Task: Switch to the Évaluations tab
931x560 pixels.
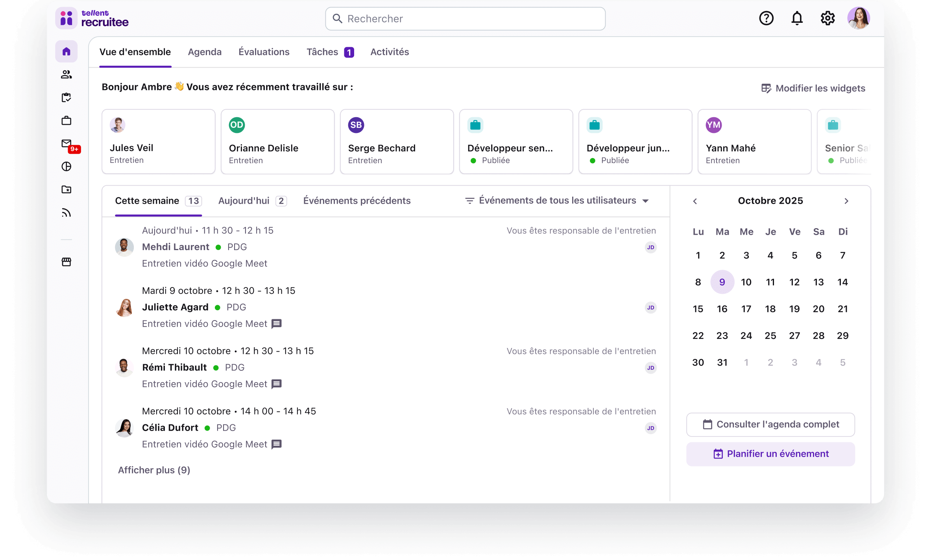Action: pos(264,52)
